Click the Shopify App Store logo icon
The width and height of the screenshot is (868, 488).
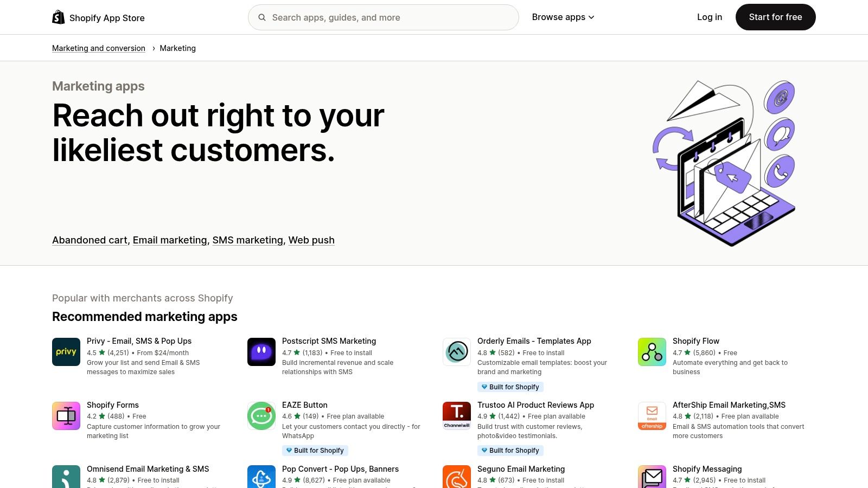tap(58, 17)
